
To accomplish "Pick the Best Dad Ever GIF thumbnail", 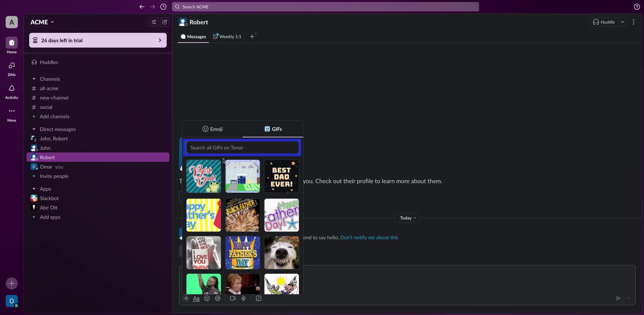I will [281, 176].
